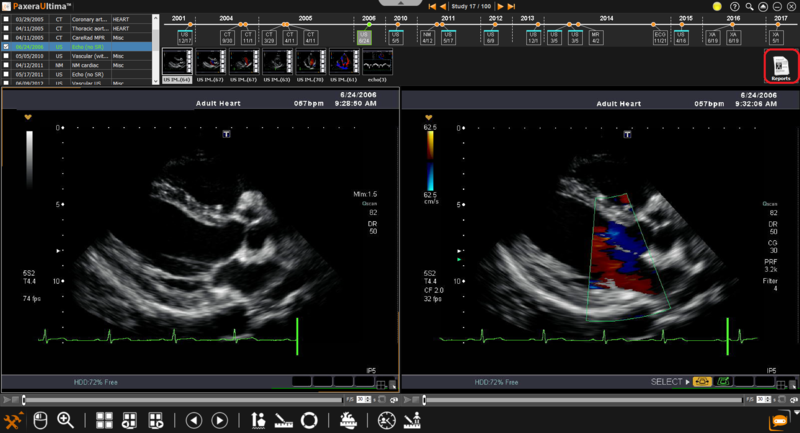Check the 03/29/2005 Coronary CT study box
Screen dimensions: 800x433
[x=7, y=19]
